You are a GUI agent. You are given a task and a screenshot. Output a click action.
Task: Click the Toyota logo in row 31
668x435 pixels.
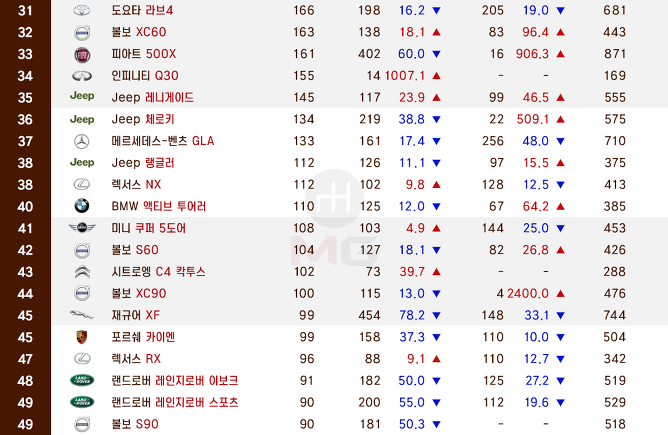(x=82, y=10)
